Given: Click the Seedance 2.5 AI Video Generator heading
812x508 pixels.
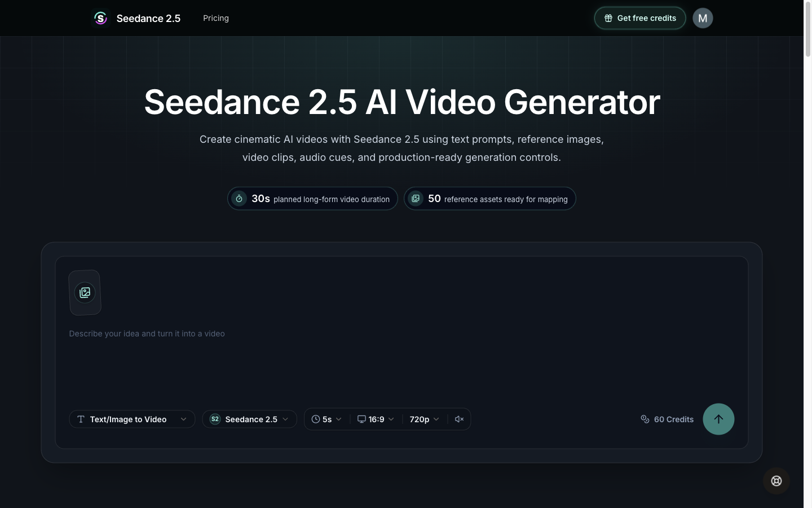Looking at the screenshot, I should (x=401, y=102).
